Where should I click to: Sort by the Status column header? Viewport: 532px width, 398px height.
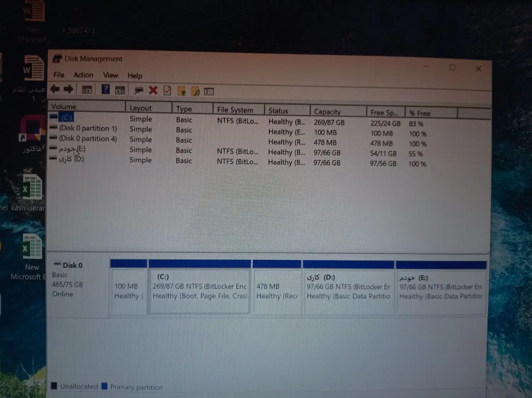pyautogui.click(x=287, y=110)
